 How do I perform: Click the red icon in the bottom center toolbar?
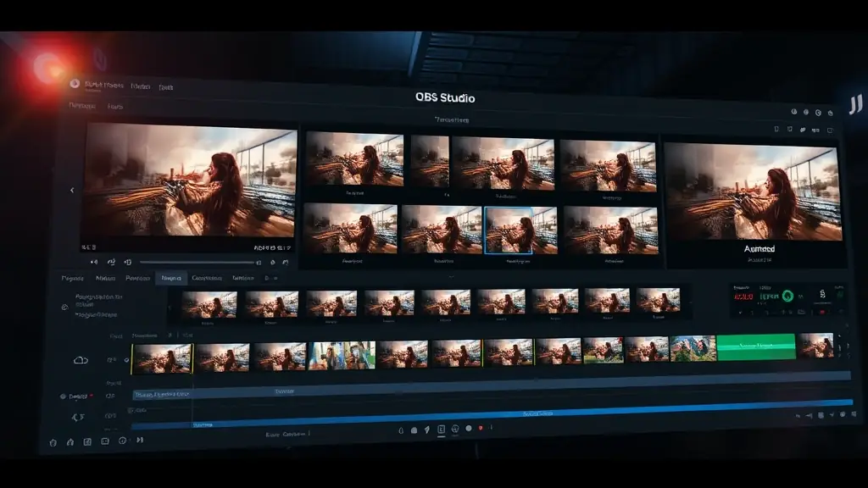481,428
